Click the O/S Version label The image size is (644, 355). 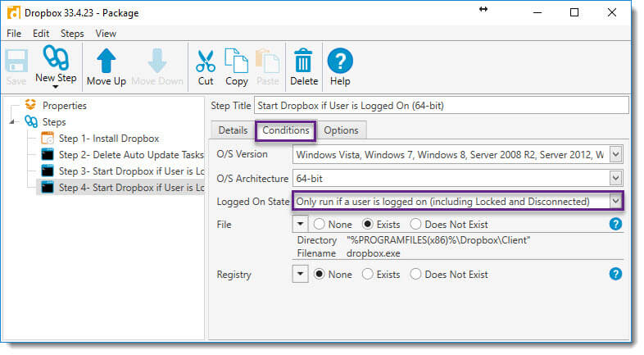coord(242,154)
